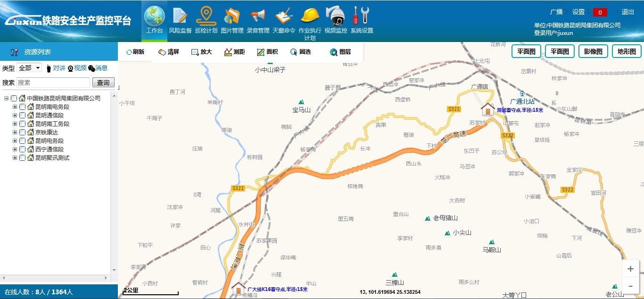
Task: Switch to the 地形图 terrain map view
Action: pyautogui.click(x=627, y=51)
